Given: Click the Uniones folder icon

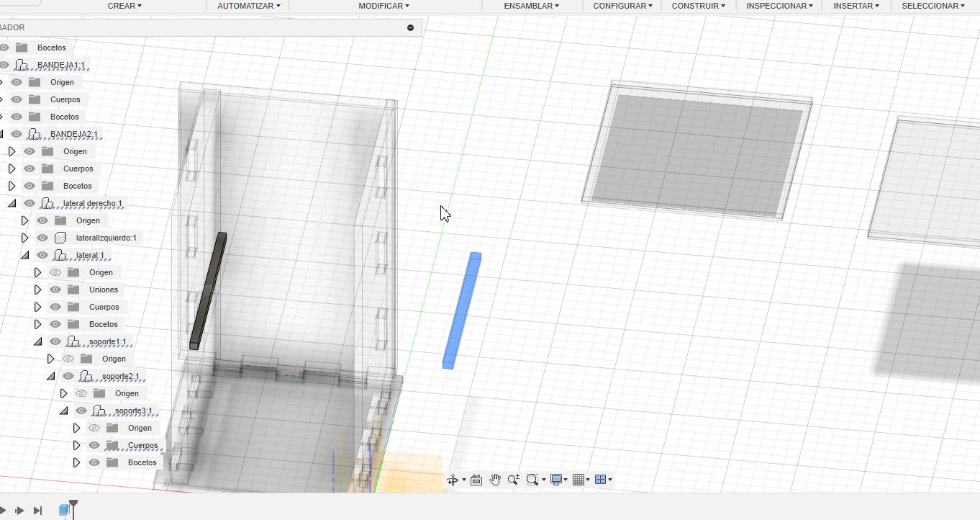Looking at the screenshot, I should click(x=73, y=290).
